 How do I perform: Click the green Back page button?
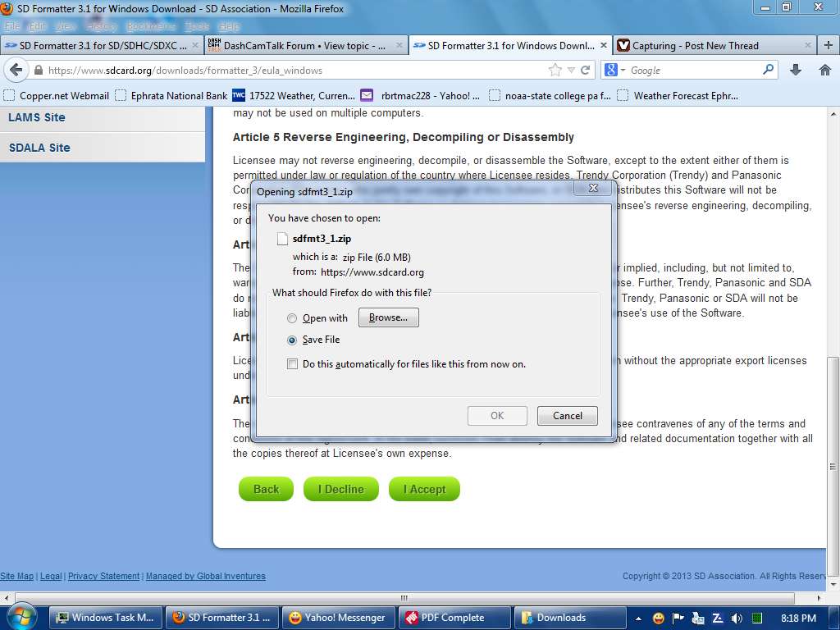[267, 489]
